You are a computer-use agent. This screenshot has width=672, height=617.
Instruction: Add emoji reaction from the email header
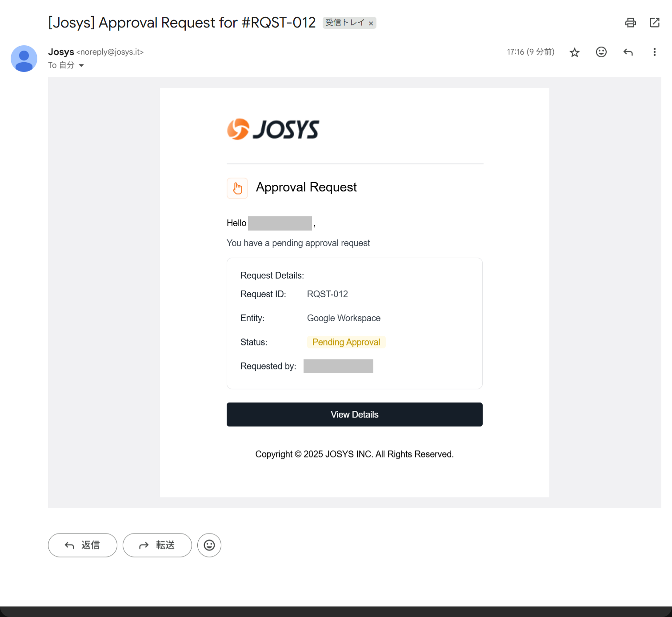pyautogui.click(x=601, y=52)
